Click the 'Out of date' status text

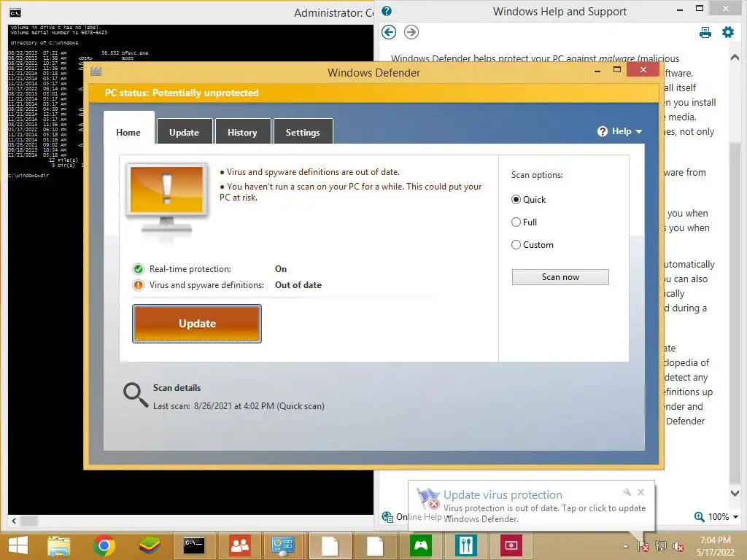coord(298,285)
